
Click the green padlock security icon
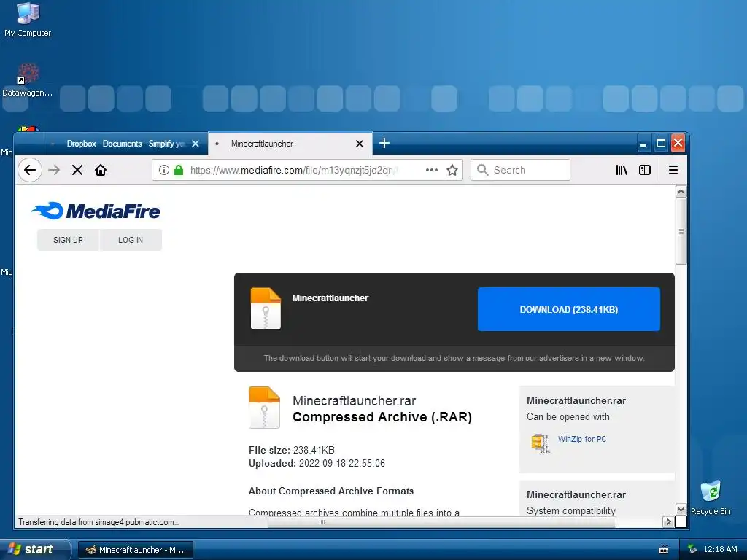pyautogui.click(x=179, y=170)
